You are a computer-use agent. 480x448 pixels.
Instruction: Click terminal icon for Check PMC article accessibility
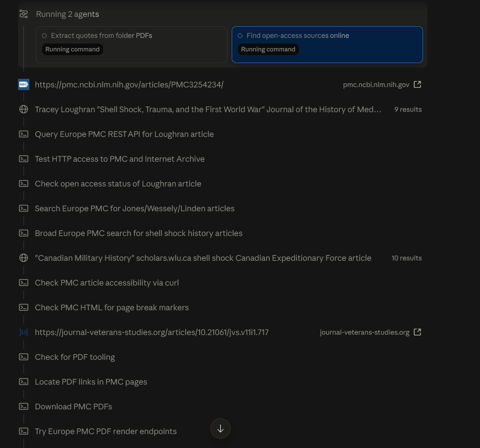[24, 283]
